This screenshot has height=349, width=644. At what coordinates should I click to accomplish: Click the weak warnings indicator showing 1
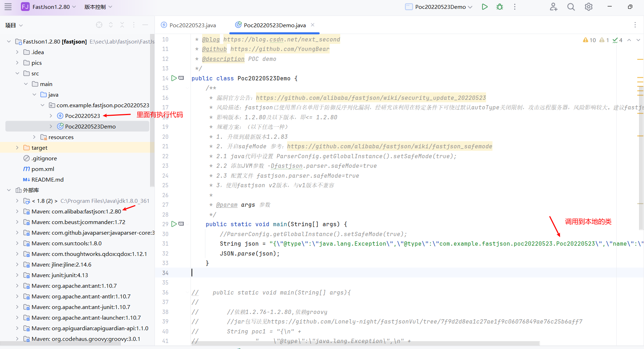coord(604,40)
